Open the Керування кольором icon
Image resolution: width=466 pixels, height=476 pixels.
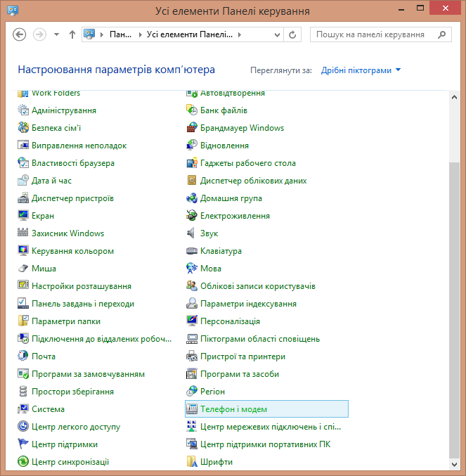pyautogui.click(x=23, y=251)
